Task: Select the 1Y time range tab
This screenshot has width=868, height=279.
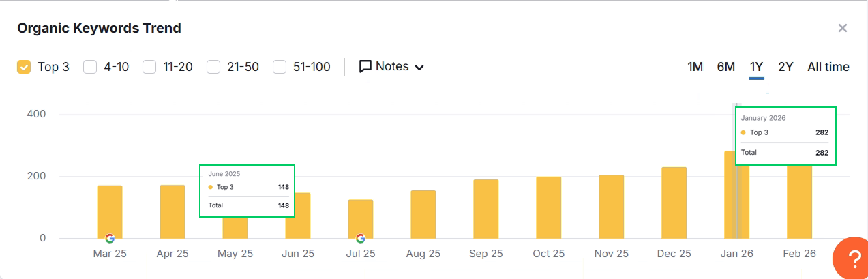Action: (x=756, y=67)
